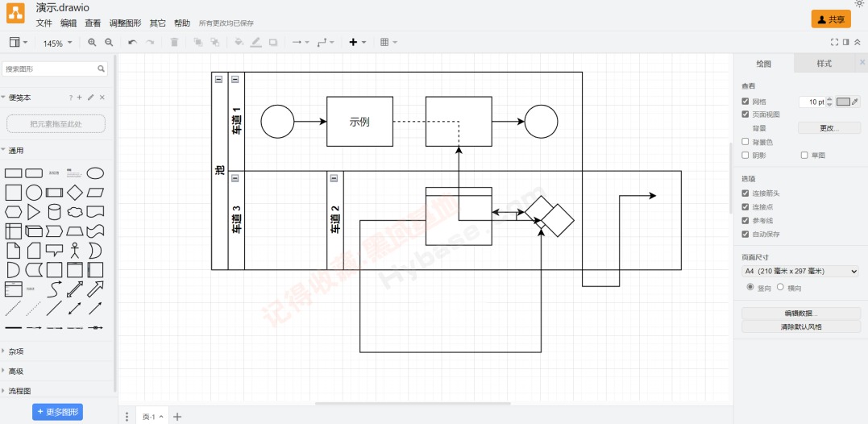Screen dimensions: 868x424
Task: Open the view layout dropdown in toolbar
Action: (x=19, y=43)
